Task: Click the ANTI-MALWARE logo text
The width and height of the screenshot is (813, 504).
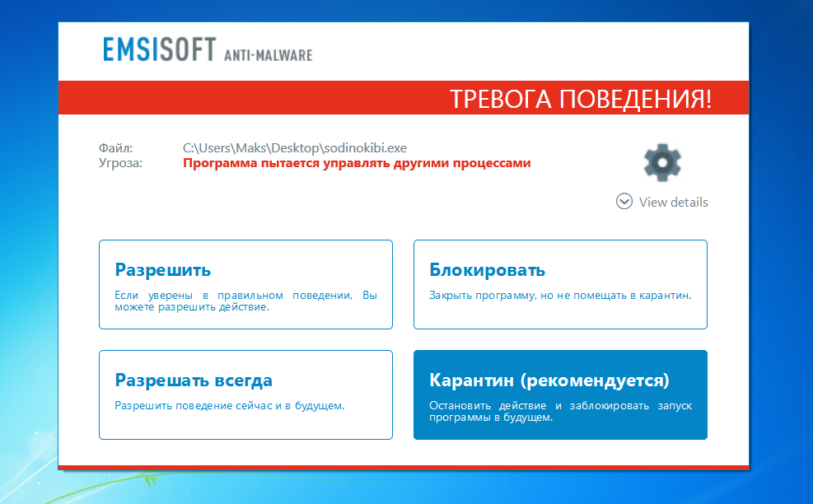Action: click(x=268, y=55)
